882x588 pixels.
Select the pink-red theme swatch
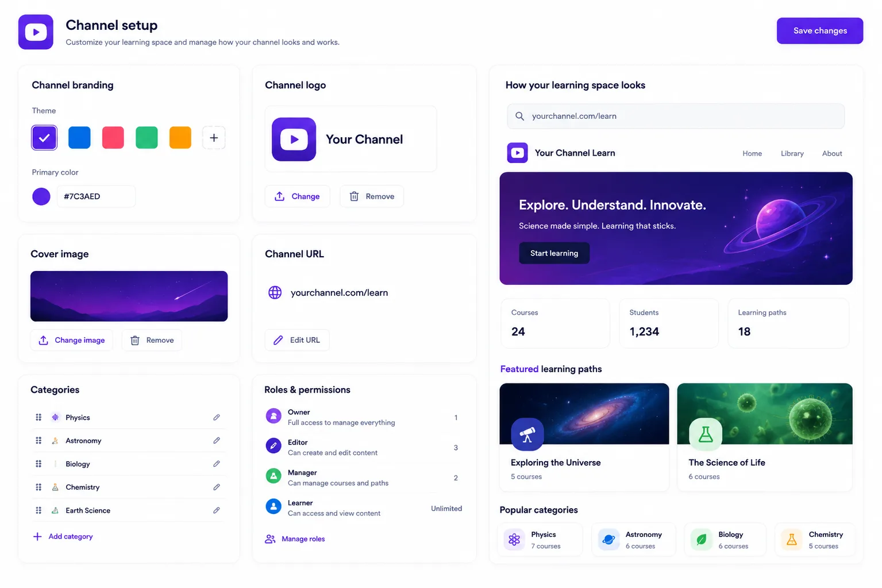click(x=113, y=138)
